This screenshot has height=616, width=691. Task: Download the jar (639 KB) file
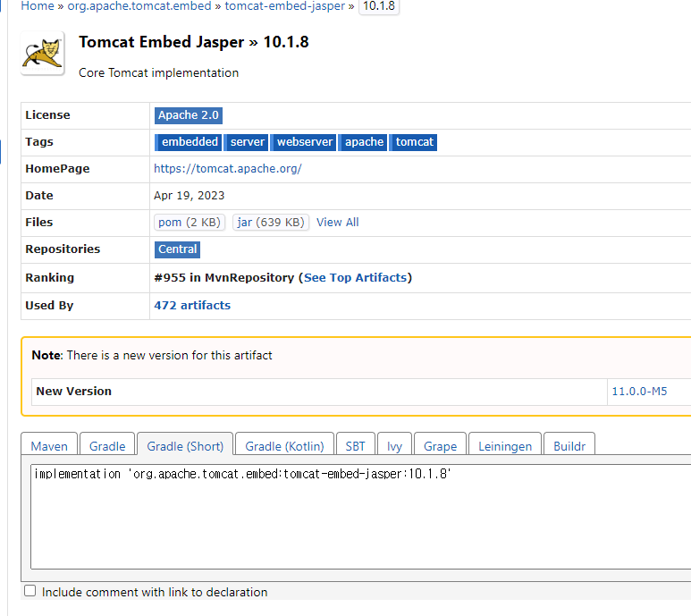271,222
